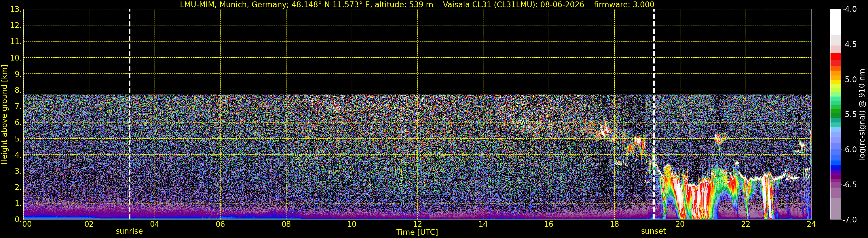Click the red band of the colorbar
The height and width of the screenshot is (238, 868).
coord(835,59)
